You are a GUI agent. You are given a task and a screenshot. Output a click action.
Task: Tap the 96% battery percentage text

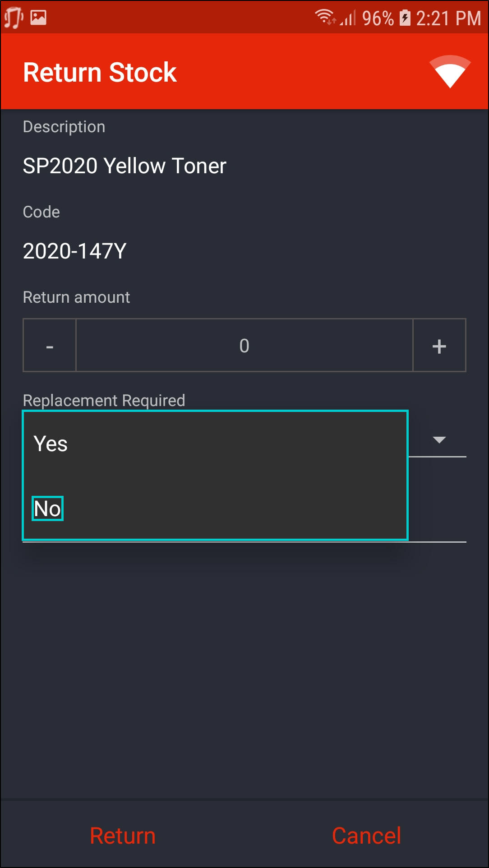[378, 18]
